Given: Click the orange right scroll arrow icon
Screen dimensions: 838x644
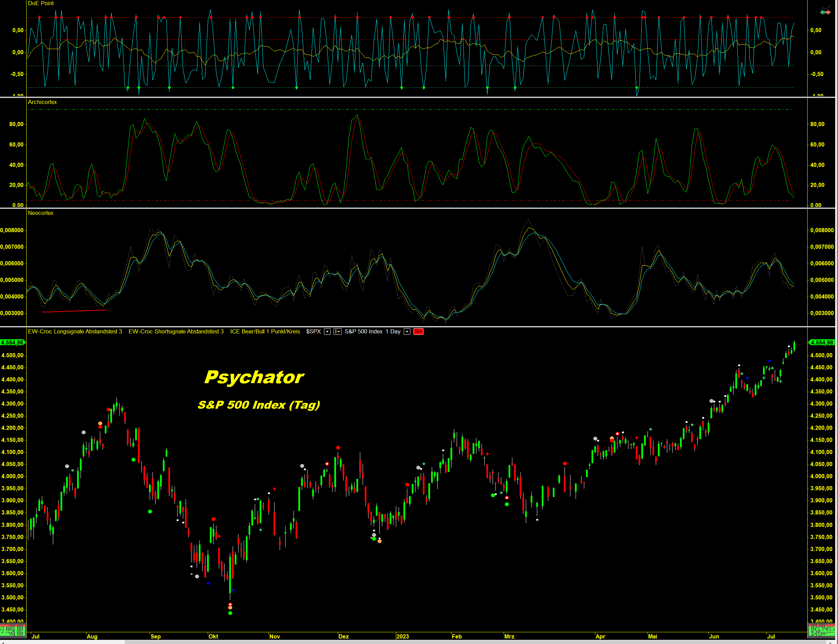Looking at the screenshot, I should pos(828,13).
